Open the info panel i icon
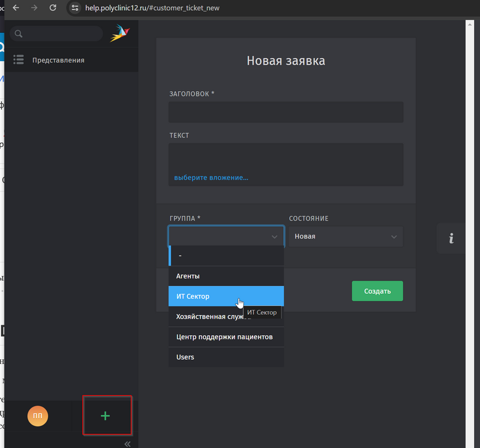Viewport: 480px width, 448px height. click(451, 238)
